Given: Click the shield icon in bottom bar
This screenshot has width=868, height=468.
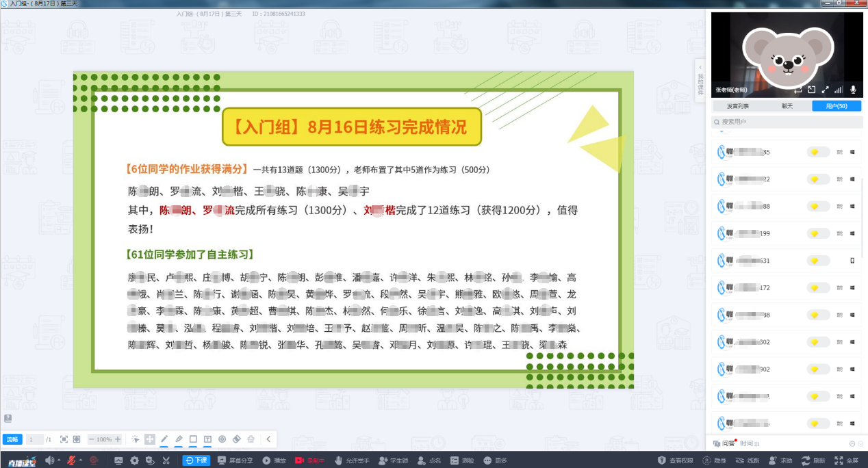Looking at the screenshot, I should coord(150,460).
